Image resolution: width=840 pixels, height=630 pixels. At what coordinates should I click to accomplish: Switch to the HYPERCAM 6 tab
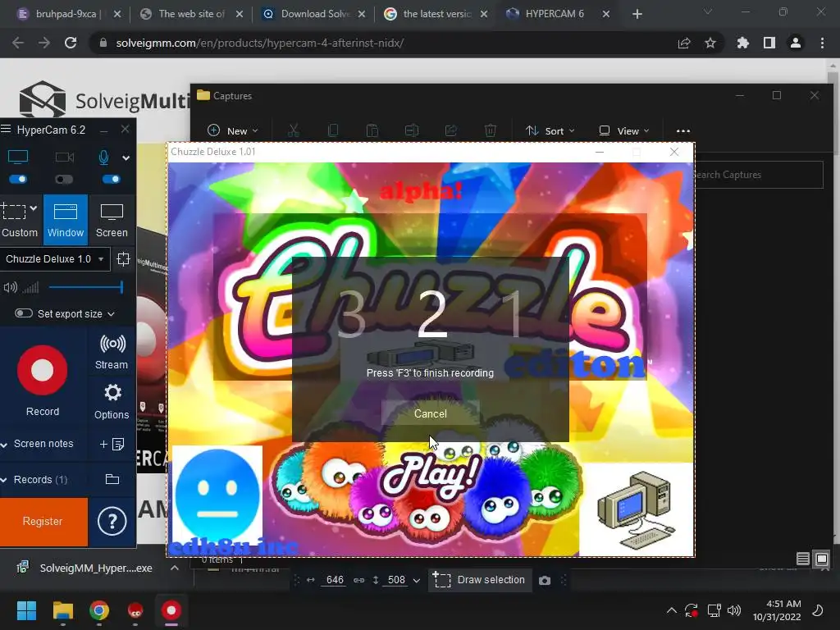click(557, 14)
